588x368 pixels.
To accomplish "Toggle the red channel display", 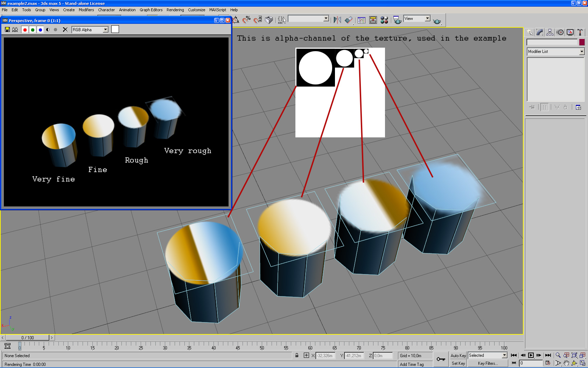I will coord(25,30).
